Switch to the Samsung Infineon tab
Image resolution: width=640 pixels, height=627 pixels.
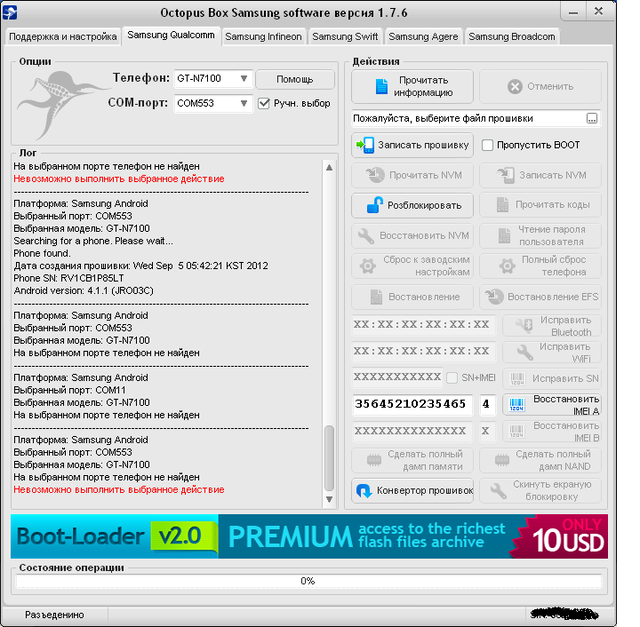tap(264, 37)
